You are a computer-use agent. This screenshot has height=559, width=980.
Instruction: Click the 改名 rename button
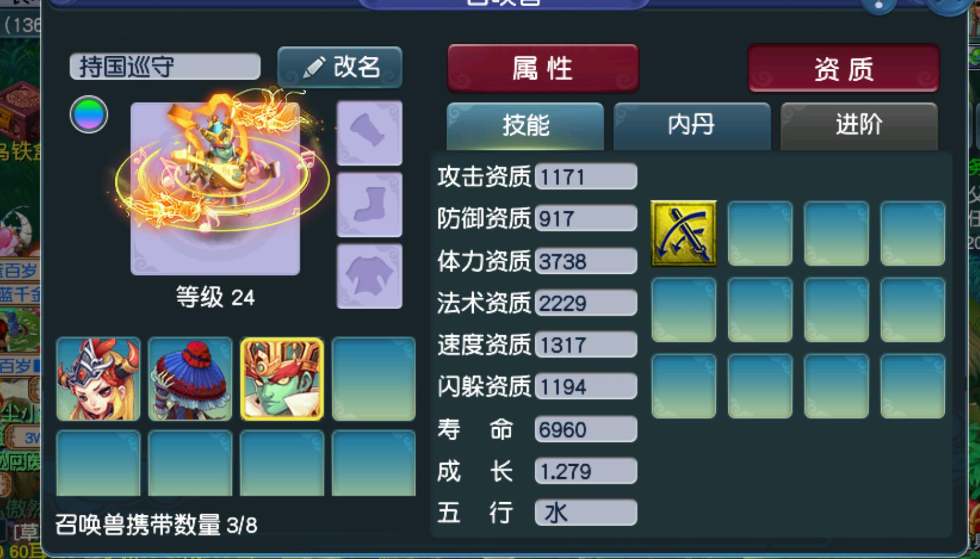click(x=340, y=67)
